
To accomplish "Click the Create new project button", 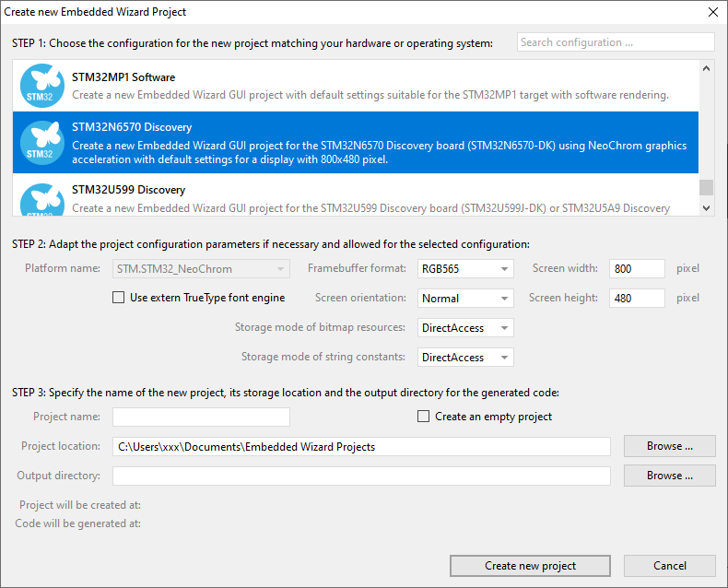I will coord(530,566).
